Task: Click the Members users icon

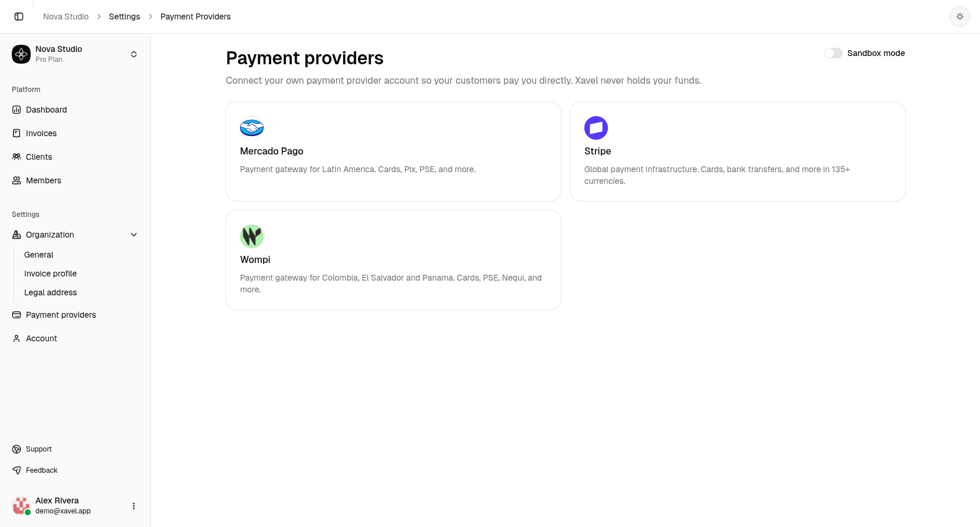Action: click(17, 180)
